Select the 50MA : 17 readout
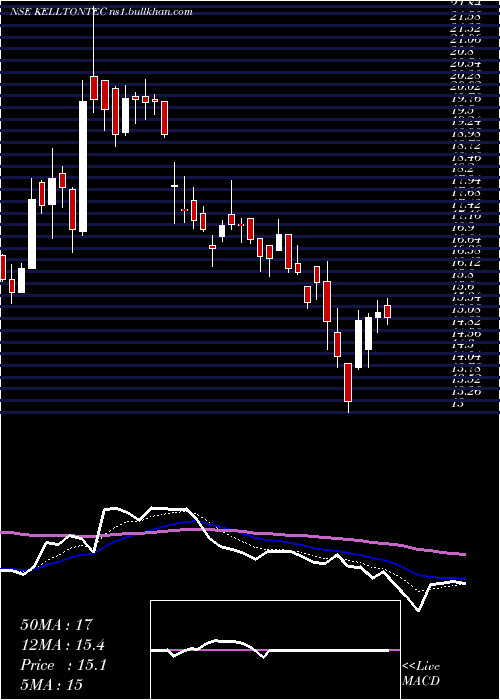The width and height of the screenshot is (500, 700). 57,624
